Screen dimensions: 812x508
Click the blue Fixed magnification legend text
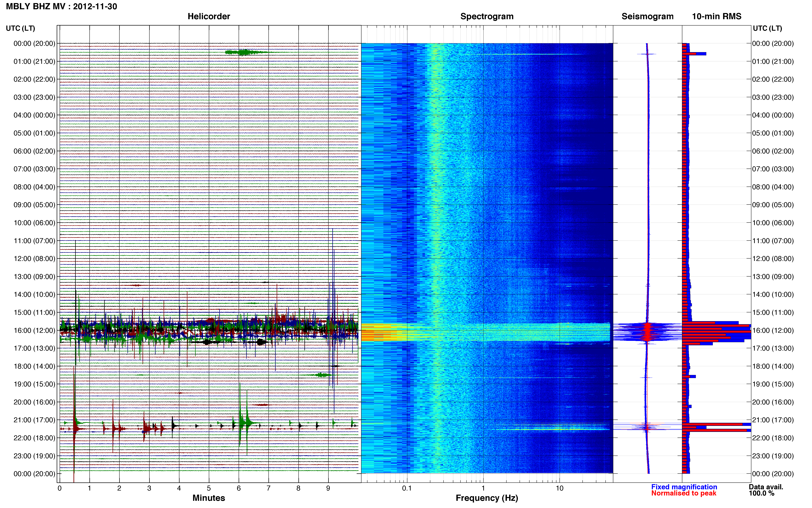pos(684,487)
